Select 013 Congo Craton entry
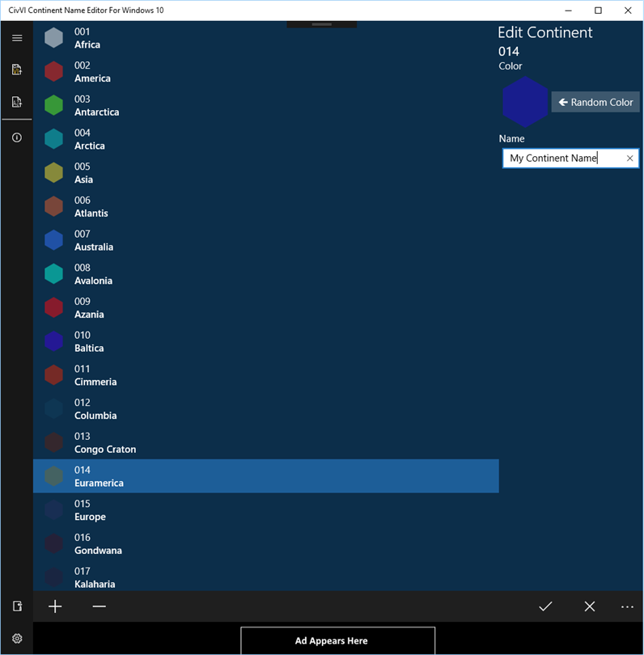The height and width of the screenshot is (655, 644). pyautogui.click(x=266, y=442)
